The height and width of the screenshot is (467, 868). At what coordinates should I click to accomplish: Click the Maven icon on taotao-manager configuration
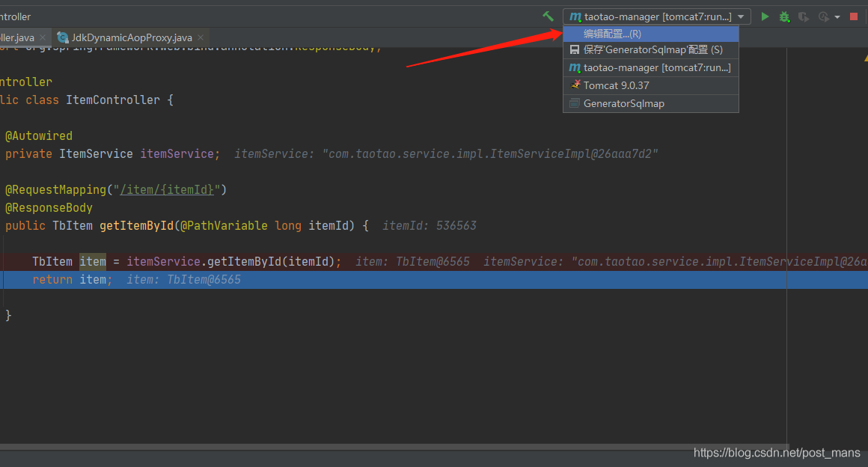(575, 67)
